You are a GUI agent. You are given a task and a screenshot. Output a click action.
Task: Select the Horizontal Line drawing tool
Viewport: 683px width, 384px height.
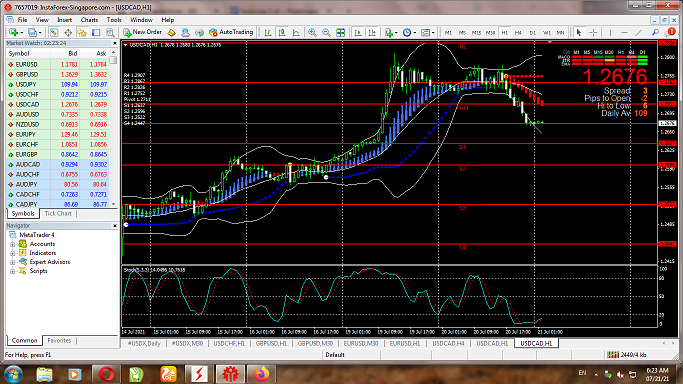coord(624,32)
